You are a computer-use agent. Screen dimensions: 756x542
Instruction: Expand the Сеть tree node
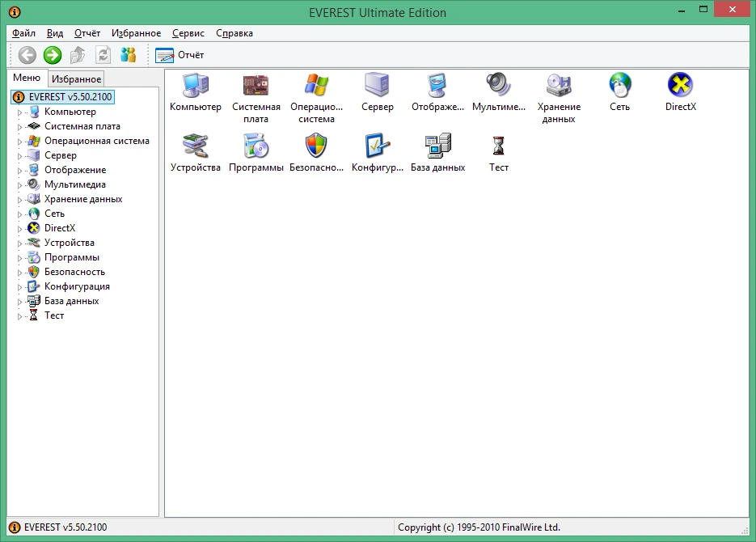pos(19,214)
